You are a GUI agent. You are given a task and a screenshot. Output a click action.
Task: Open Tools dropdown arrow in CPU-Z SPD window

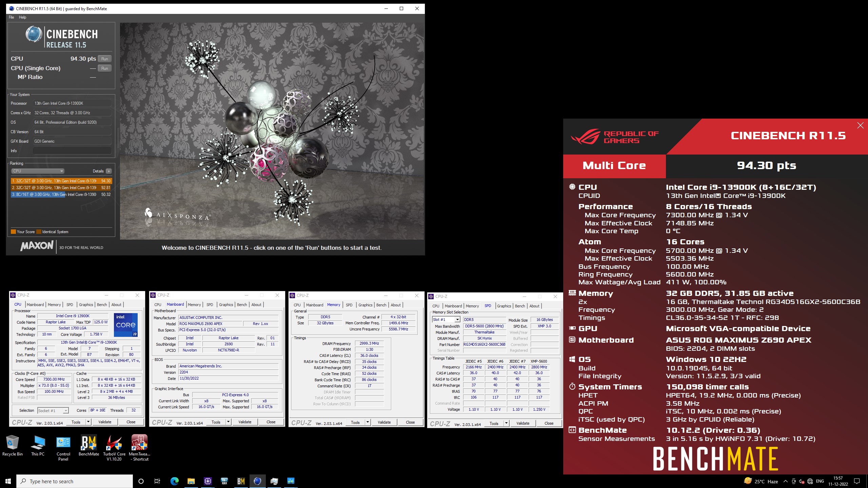pyautogui.click(x=506, y=423)
